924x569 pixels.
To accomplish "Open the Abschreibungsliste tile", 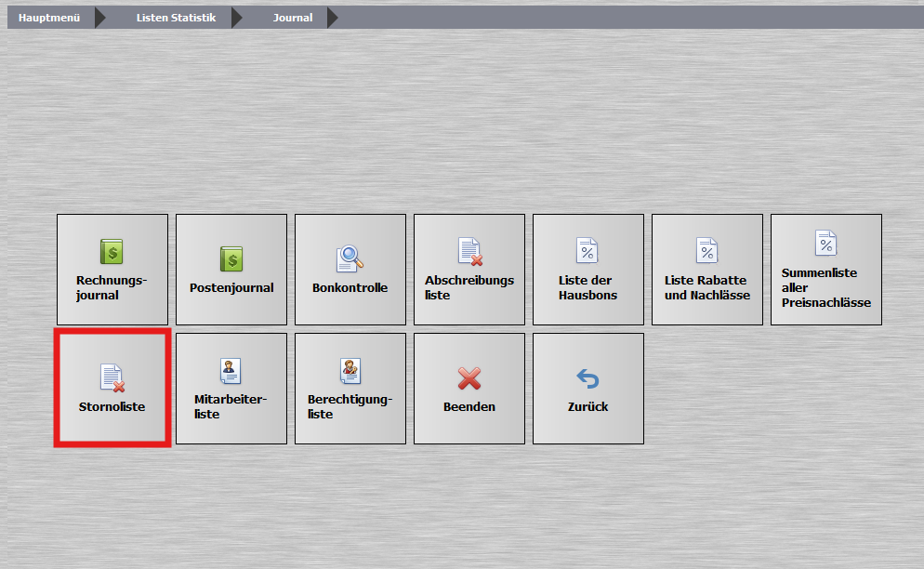I will click(x=469, y=270).
